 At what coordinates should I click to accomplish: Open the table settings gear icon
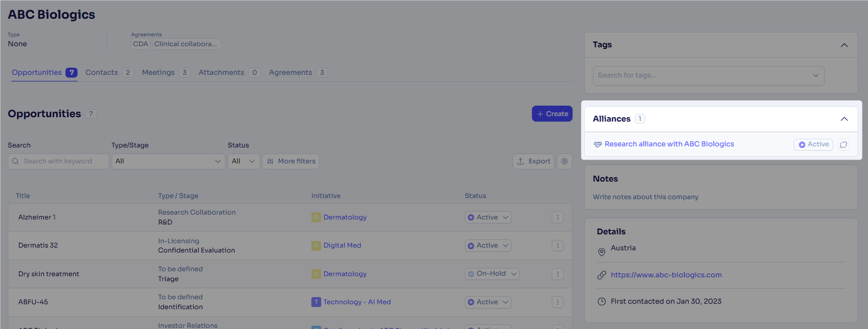pyautogui.click(x=564, y=161)
